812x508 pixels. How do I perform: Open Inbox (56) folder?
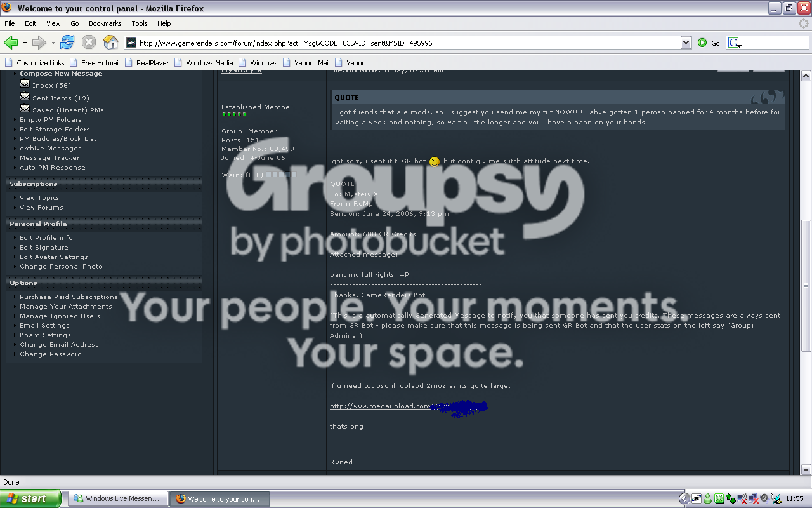click(51, 85)
